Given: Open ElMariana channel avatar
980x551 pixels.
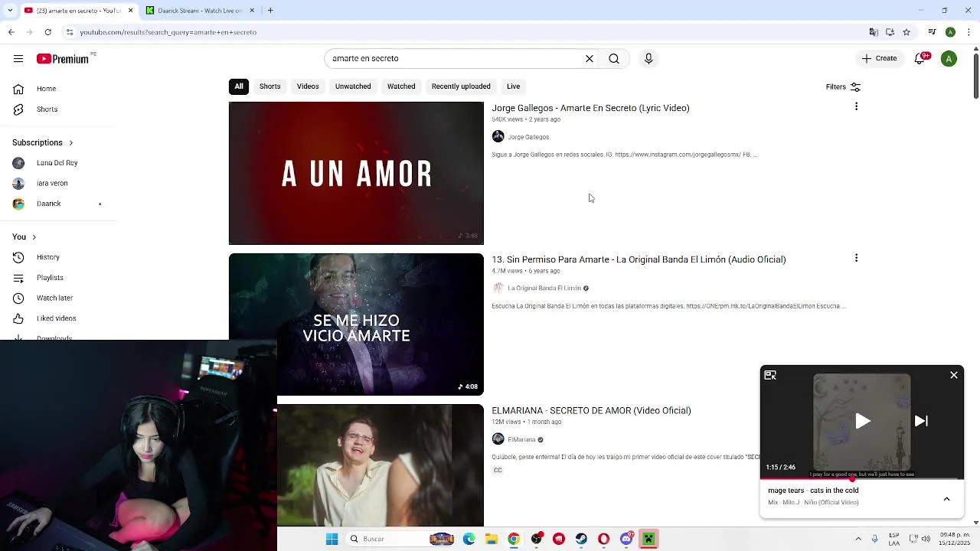Looking at the screenshot, I should point(498,439).
